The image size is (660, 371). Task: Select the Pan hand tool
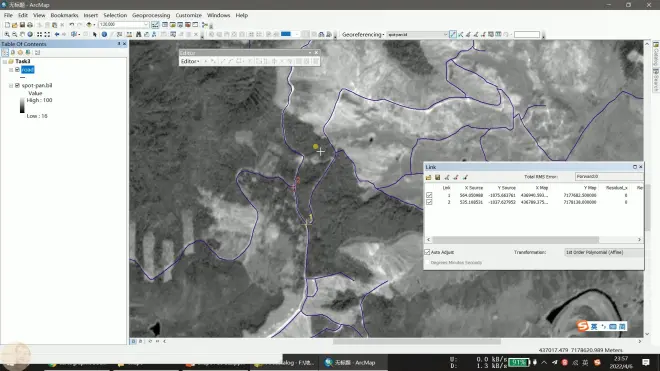point(22,35)
